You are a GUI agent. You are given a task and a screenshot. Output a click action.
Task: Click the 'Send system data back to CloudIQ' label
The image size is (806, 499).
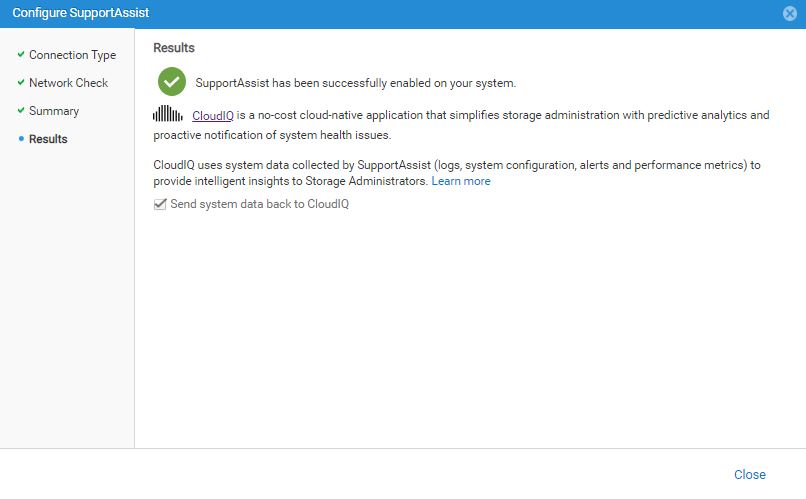coord(259,204)
